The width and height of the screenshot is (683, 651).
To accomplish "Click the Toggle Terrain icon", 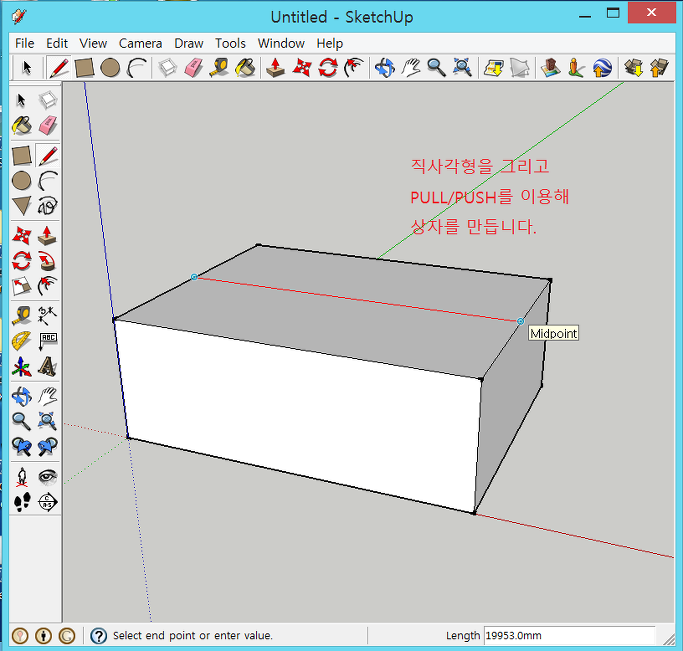I will pos(519,68).
